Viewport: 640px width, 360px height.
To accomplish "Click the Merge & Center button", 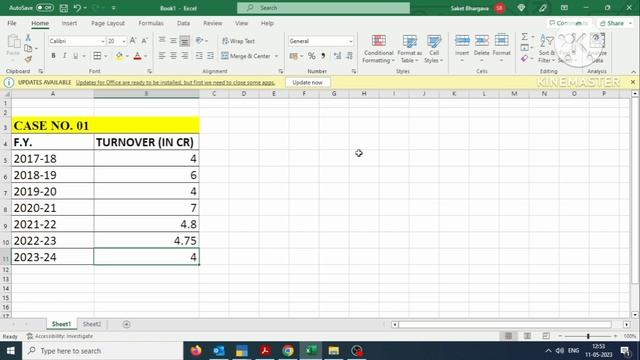I will pos(246,56).
